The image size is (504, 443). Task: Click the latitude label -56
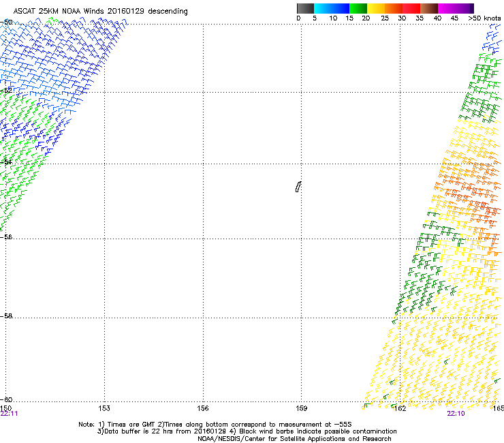pyautogui.click(x=6, y=236)
